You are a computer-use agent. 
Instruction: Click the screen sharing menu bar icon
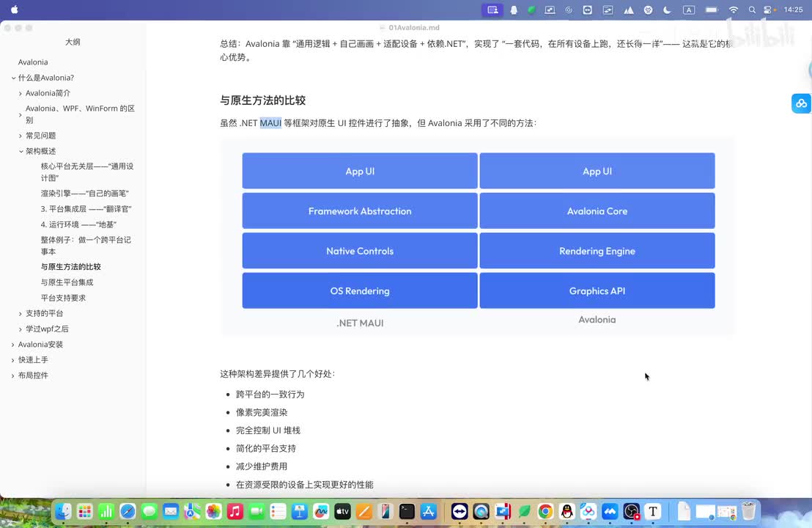point(492,10)
